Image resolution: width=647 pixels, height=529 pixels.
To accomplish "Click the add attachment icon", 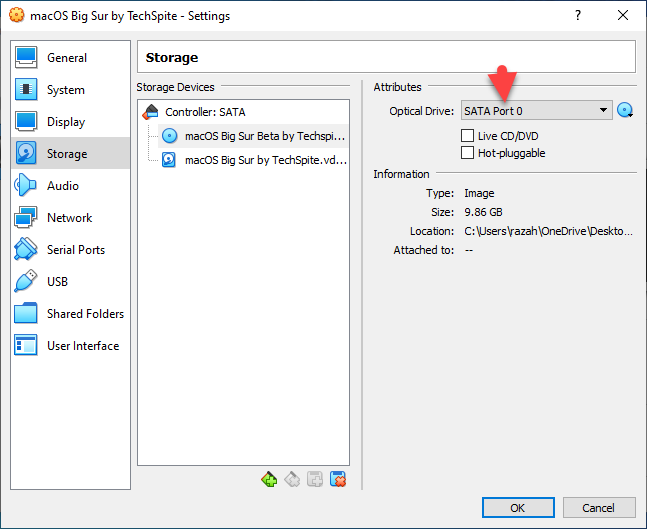I will pos(315,480).
